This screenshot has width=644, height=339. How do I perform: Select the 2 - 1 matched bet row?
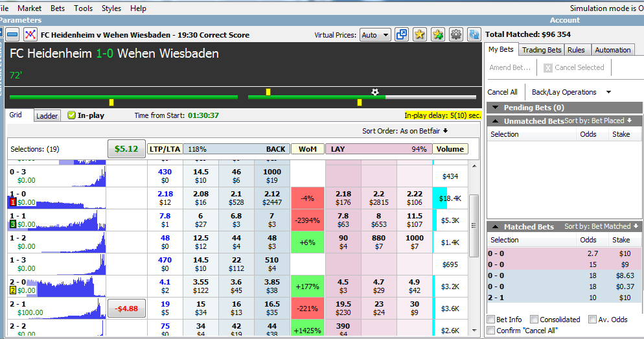pos(564,298)
